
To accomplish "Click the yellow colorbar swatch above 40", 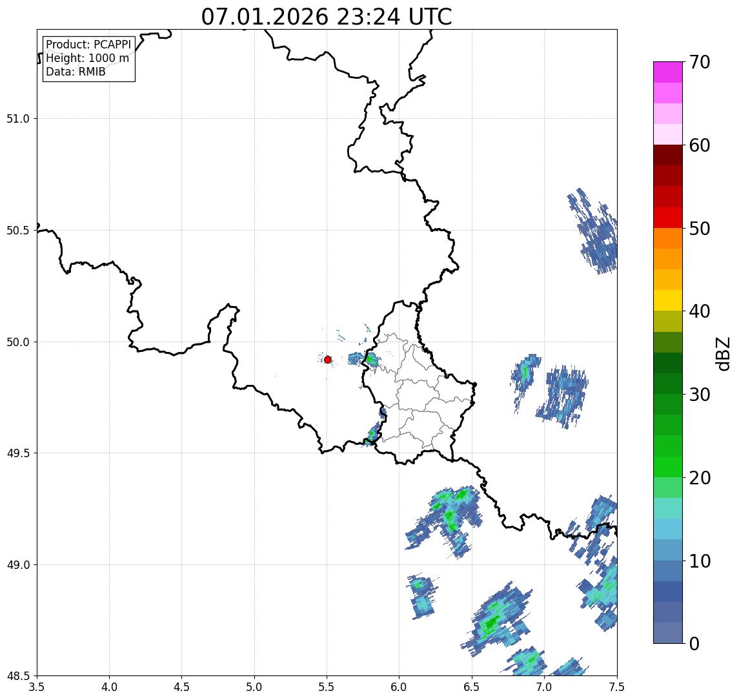I will [x=668, y=300].
